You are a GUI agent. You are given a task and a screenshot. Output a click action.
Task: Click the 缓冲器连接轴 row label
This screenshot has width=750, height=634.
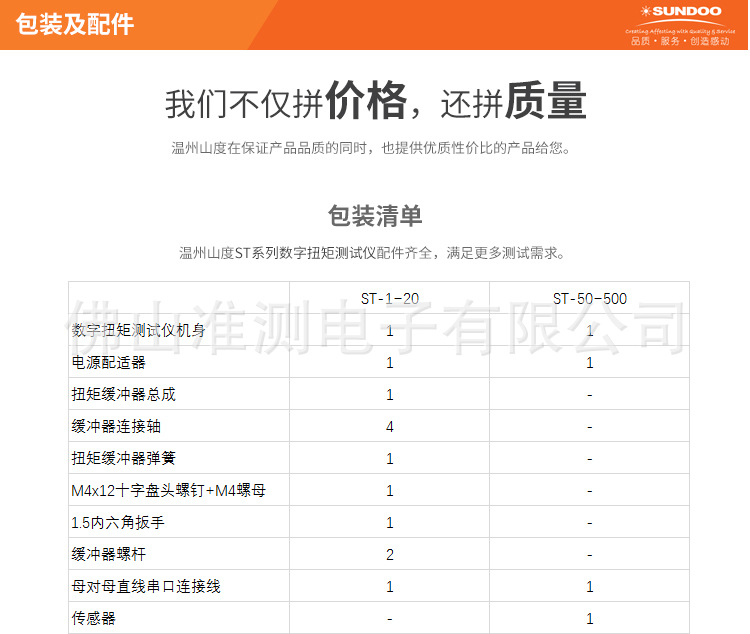click(x=116, y=426)
